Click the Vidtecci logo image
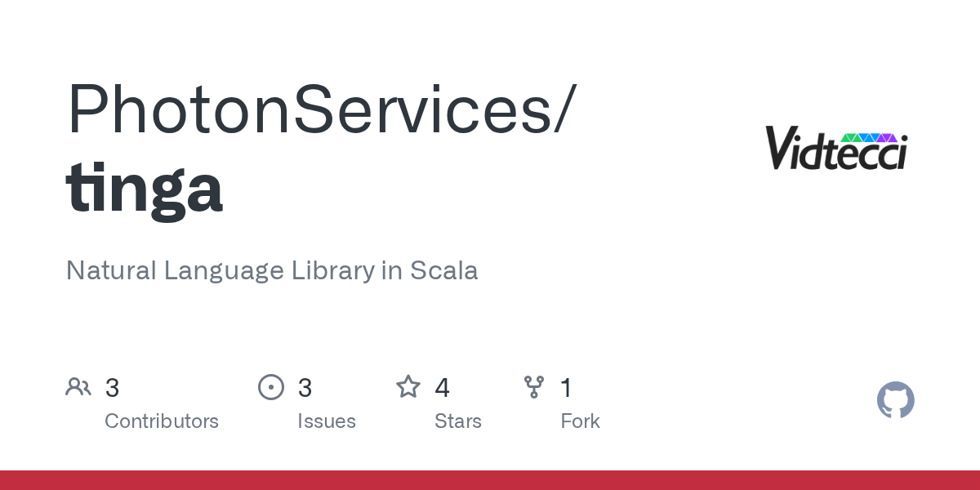 (836, 147)
